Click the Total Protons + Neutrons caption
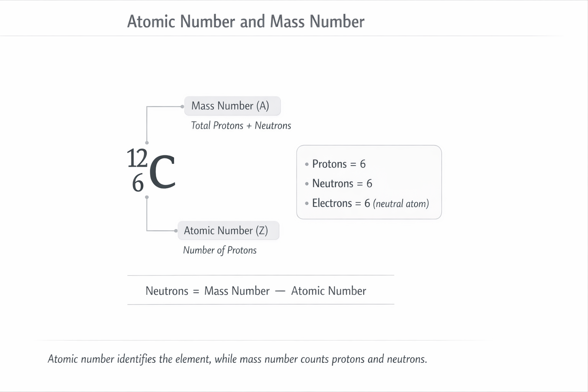Screen dimensions: 588x392 click(x=241, y=126)
